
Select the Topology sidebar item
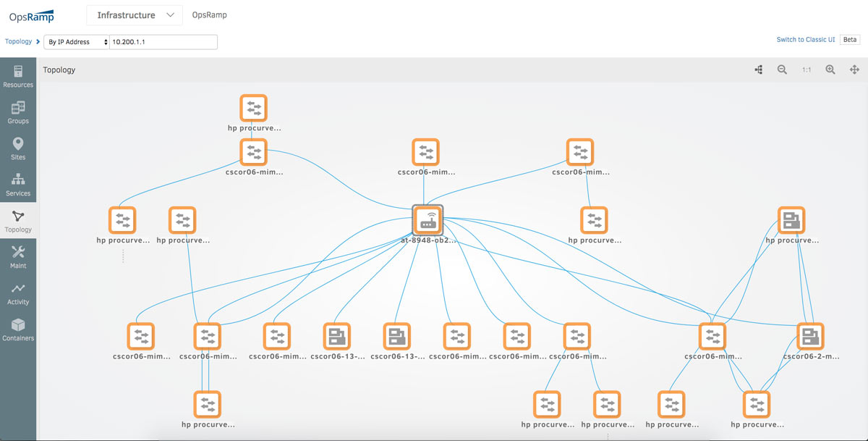[18, 221]
